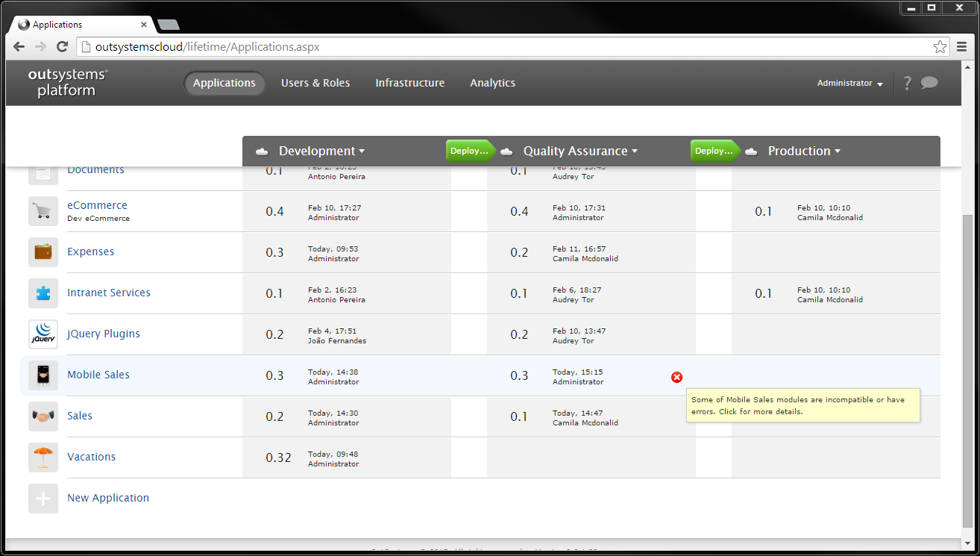
Task: Click the red error icon on Mobile Sales
Action: point(677,378)
